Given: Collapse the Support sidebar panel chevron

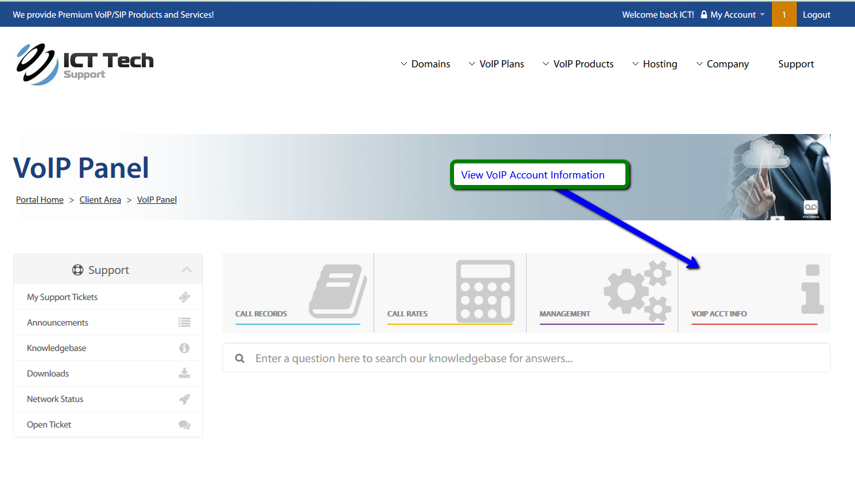Looking at the screenshot, I should coord(186,270).
